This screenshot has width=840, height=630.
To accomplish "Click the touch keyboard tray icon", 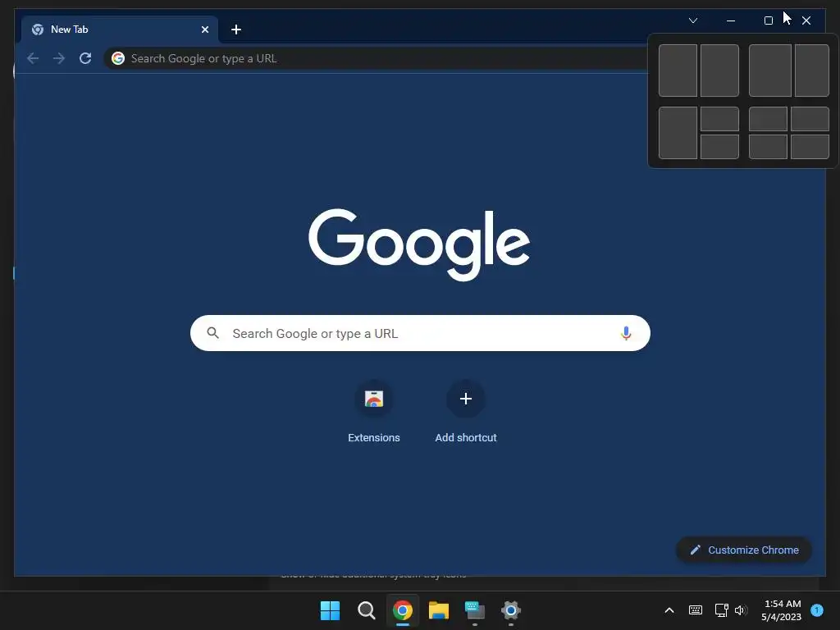I will pyautogui.click(x=696, y=610).
